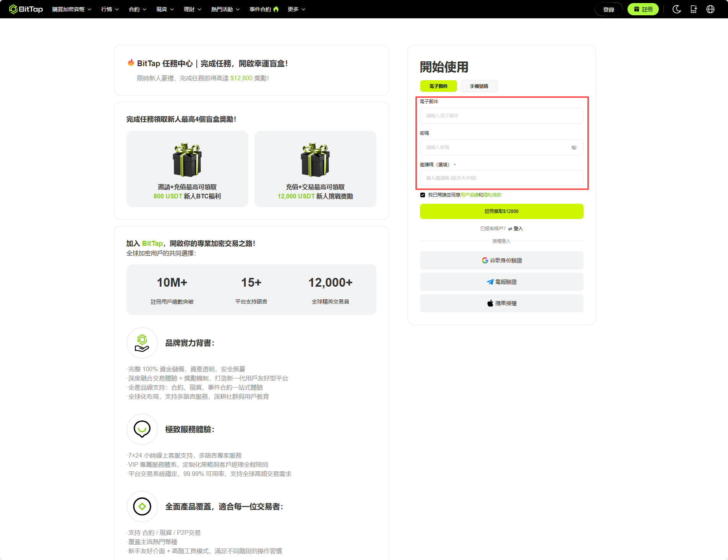Screen dimensions: 728x560
Task: Click the gift icon in 註冊 button
Action: click(x=637, y=9)
